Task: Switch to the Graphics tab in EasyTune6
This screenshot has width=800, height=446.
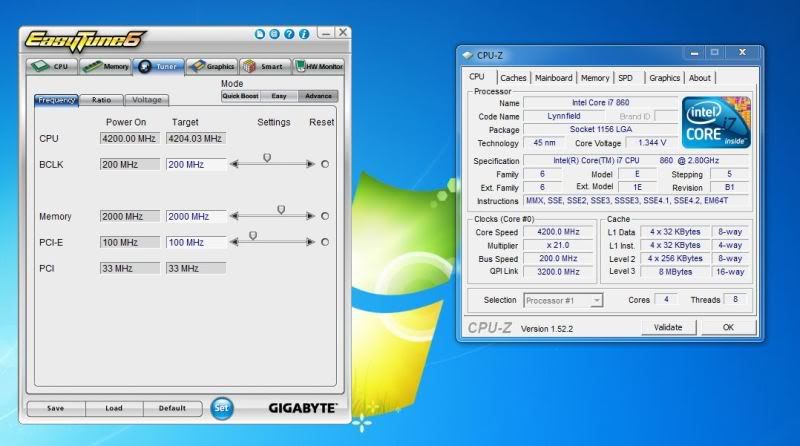Action: point(212,66)
